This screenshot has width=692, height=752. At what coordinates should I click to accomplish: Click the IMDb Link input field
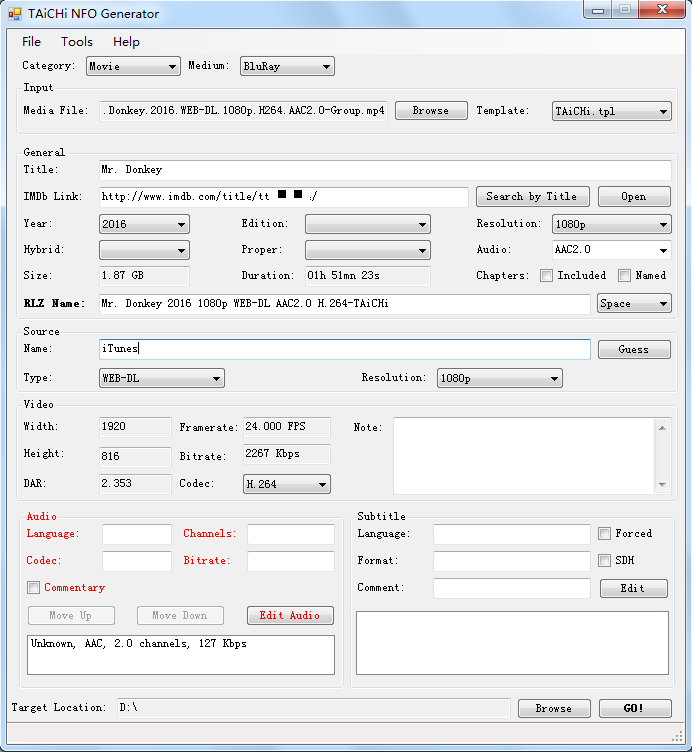pyautogui.click(x=283, y=197)
